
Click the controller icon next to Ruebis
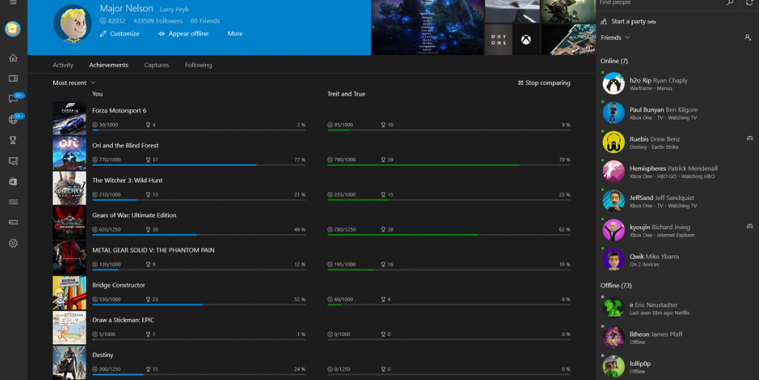(749, 138)
